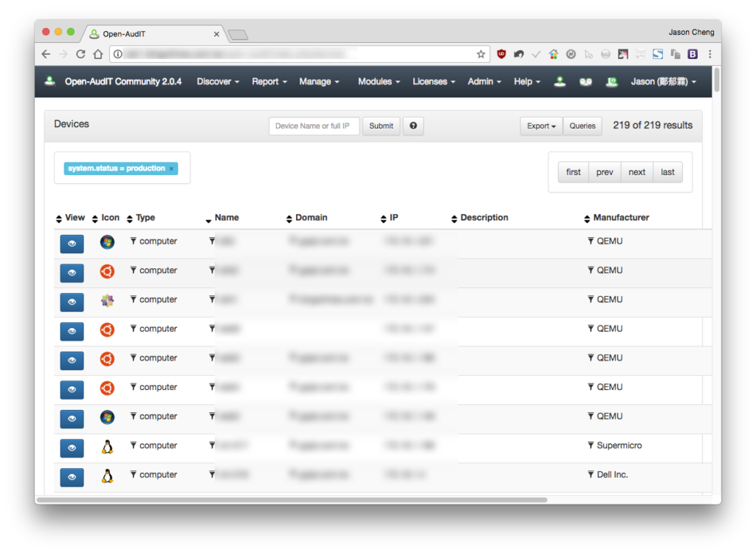
Task: Expand the Manage dropdown menu
Action: [x=319, y=81]
